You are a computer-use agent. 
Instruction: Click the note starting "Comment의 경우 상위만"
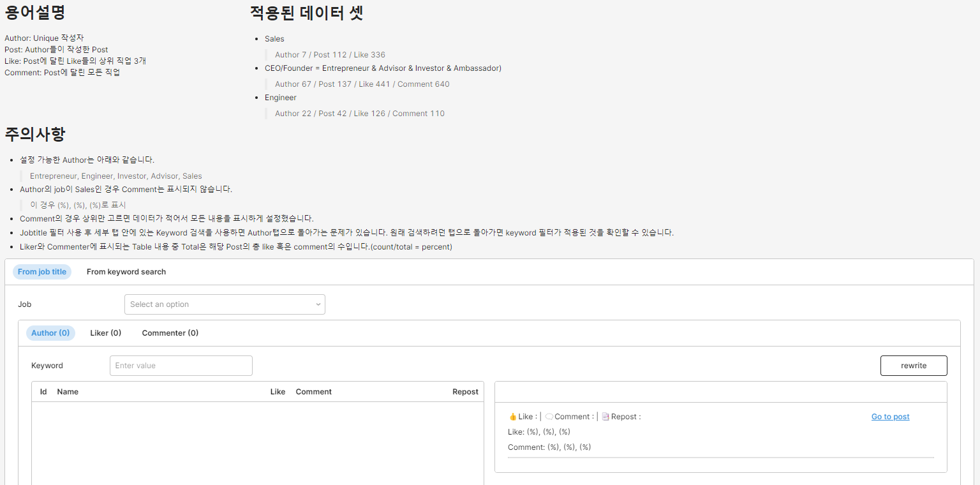tap(167, 218)
